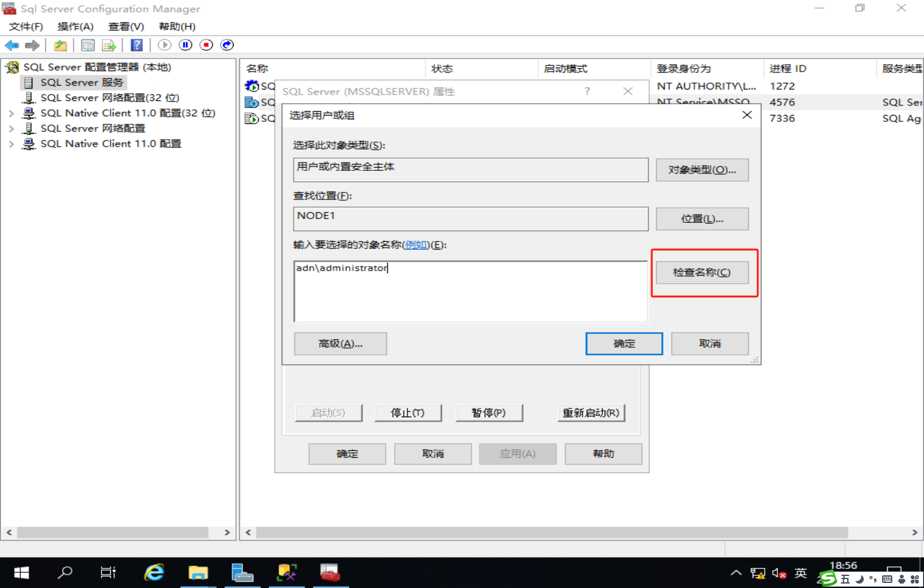Image resolution: width=924 pixels, height=588 pixels.
Task: Click the 对象类型(O)... button
Action: point(702,170)
